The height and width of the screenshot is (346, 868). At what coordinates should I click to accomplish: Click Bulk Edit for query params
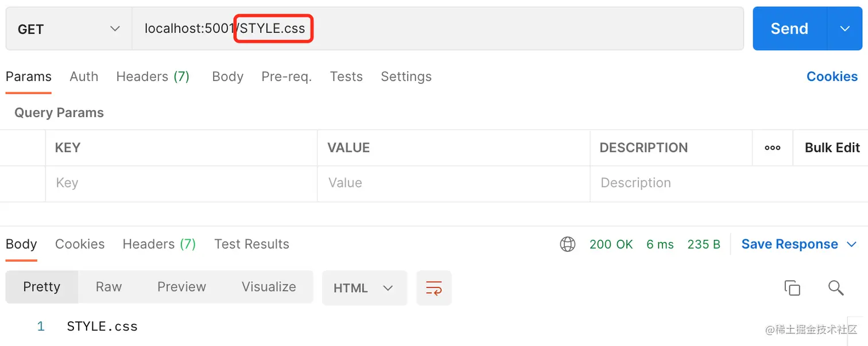point(832,147)
